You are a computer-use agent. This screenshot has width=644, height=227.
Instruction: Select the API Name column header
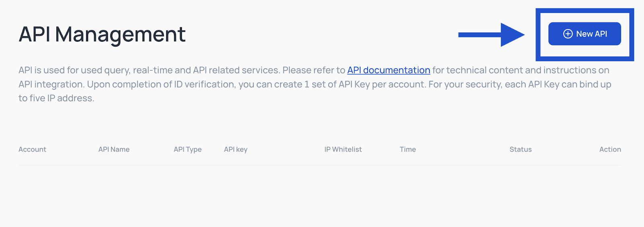click(x=114, y=149)
